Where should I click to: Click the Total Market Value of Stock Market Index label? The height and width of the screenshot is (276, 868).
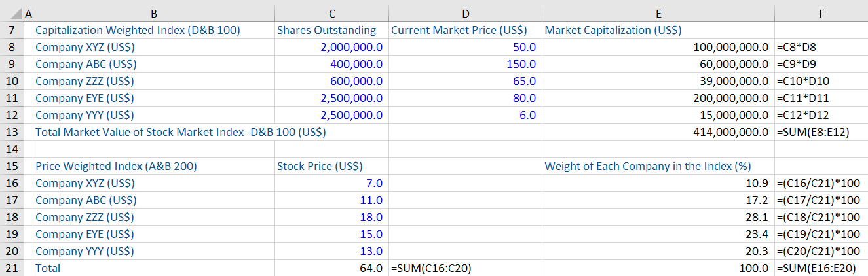181,132
